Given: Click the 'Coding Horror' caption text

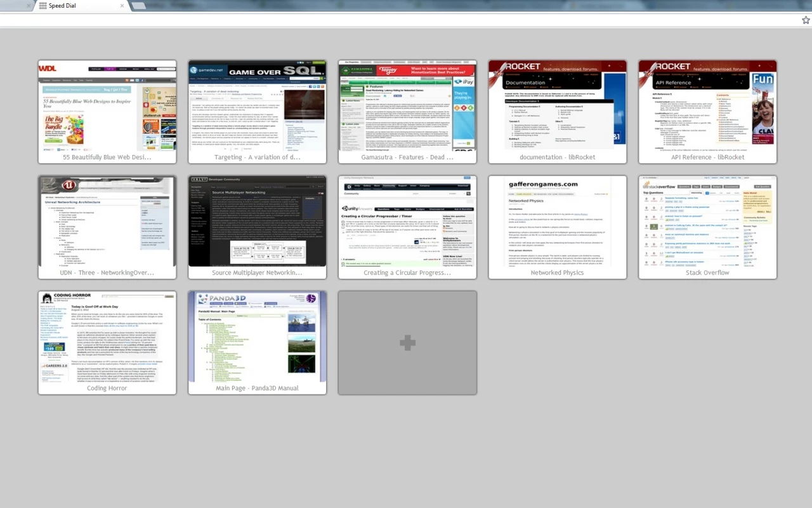Looking at the screenshot, I should tap(107, 388).
